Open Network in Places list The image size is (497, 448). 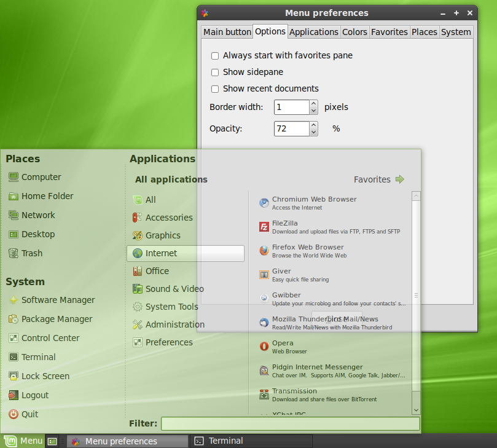pos(32,215)
